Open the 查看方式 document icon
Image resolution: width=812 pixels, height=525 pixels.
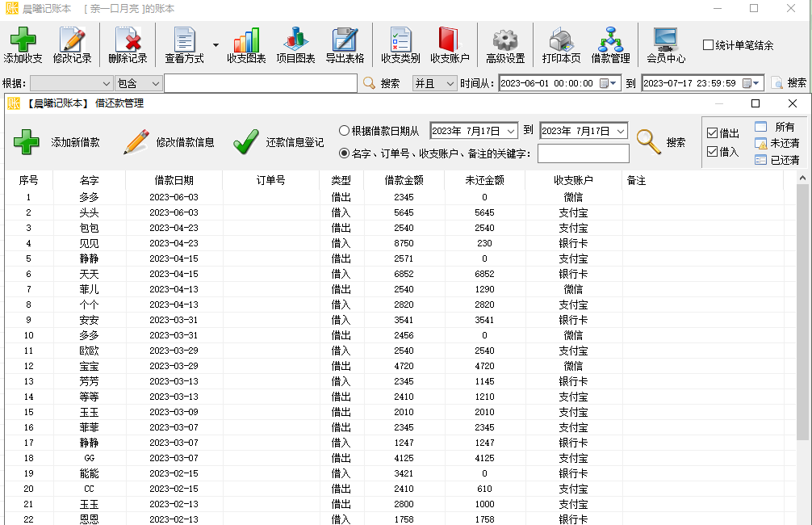pyautogui.click(x=184, y=40)
